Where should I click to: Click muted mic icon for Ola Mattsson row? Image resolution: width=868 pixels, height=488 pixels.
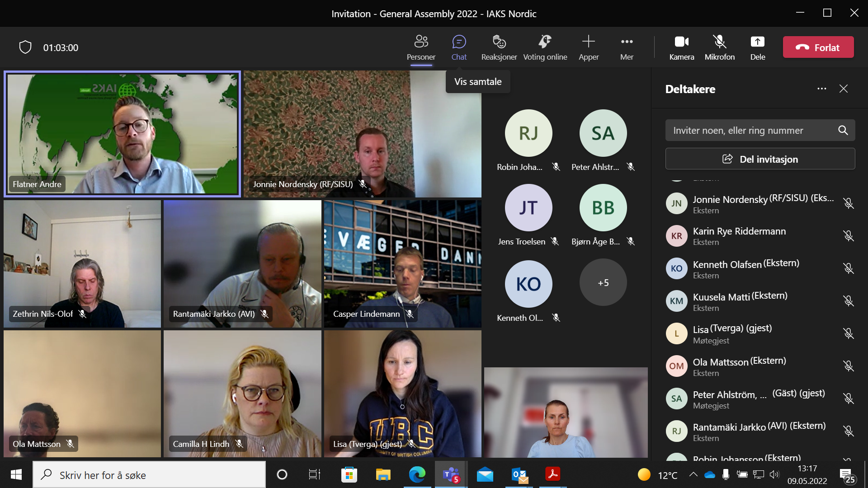point(849,366)
